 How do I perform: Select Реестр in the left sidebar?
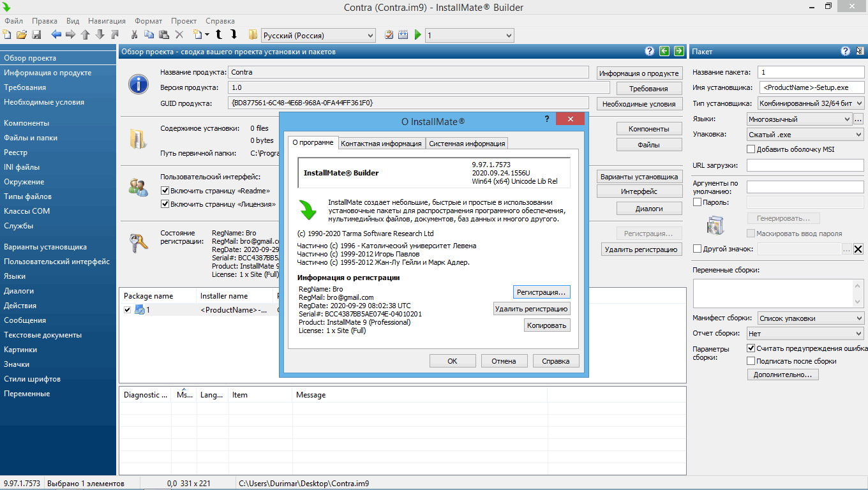click(x=16, y=152)
